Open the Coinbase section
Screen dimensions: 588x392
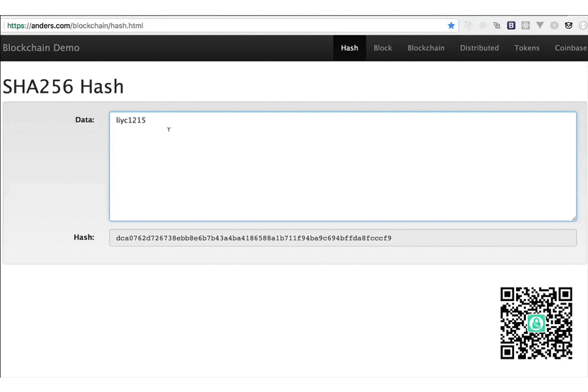[570, 48]
